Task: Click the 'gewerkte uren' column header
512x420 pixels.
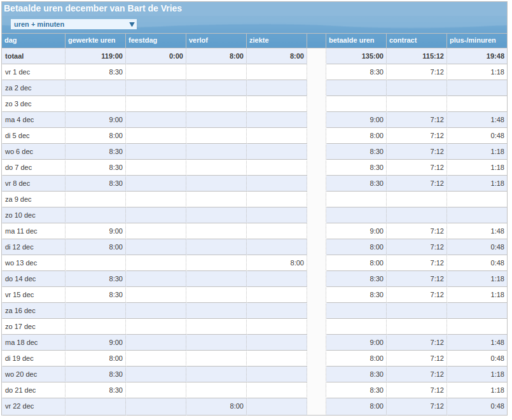Action: pos(92,40)
